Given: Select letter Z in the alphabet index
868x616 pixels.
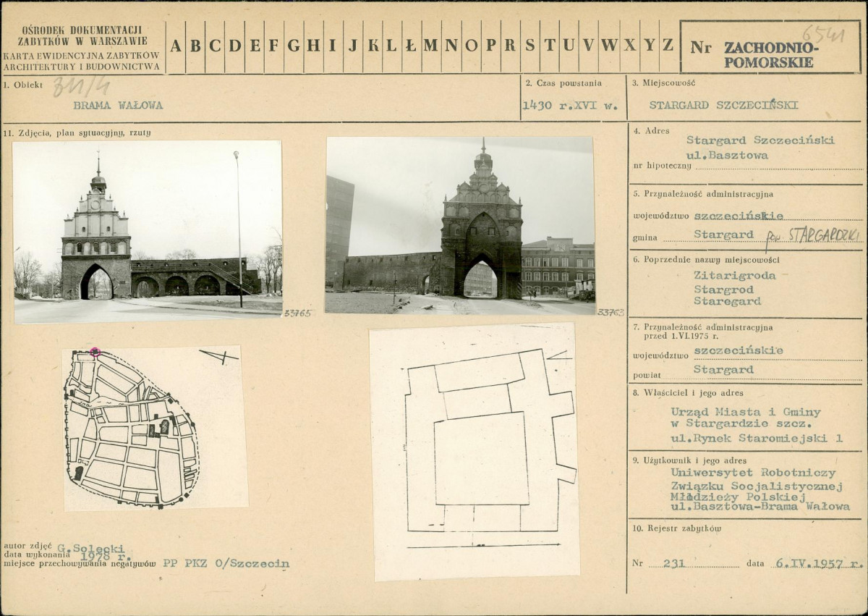Looking at the screenshot, I should (668, 46).
